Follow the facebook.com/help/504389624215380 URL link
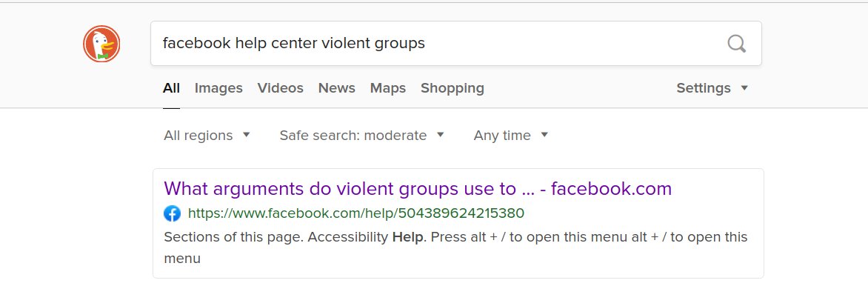 pyautogui.click(x=356, y=213)
